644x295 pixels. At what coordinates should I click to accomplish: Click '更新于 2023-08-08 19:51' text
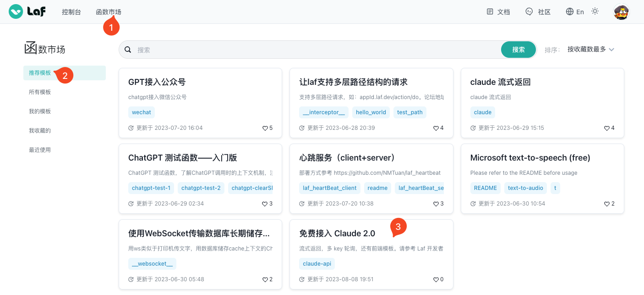[x=340, y=279]
